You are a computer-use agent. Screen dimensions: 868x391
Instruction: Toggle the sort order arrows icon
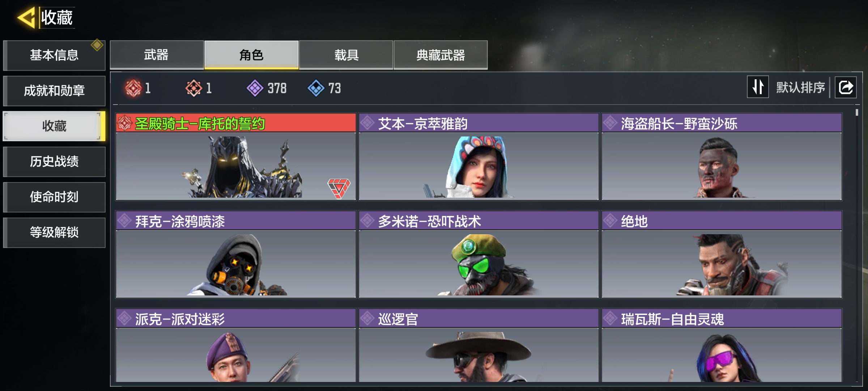[x=758, y=87]
